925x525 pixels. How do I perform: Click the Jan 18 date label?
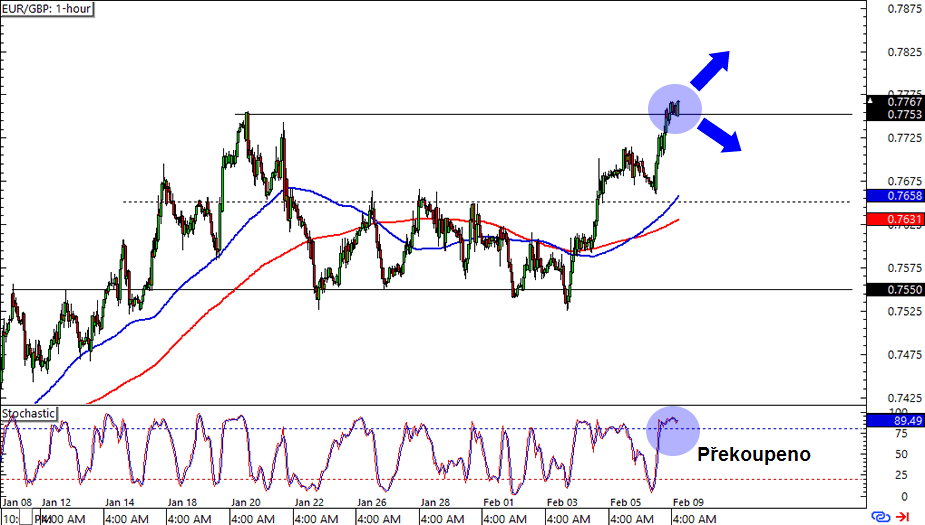click(x=182, y=503)
